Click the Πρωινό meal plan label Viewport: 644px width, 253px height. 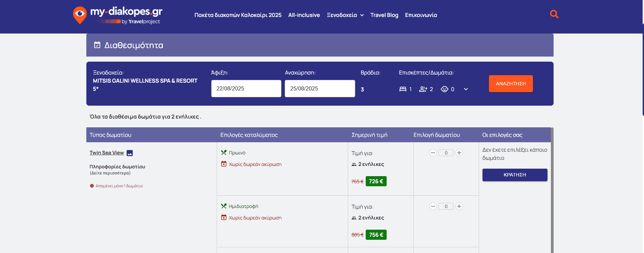coord(237,153)
